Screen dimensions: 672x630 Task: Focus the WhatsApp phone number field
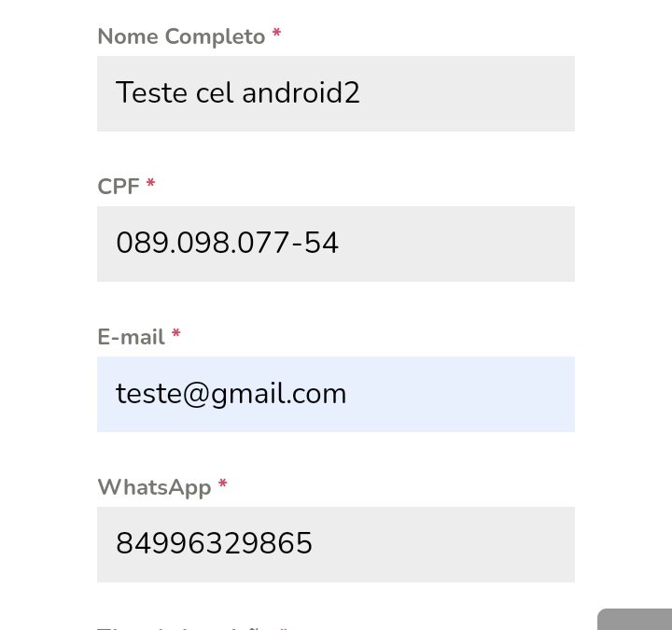point(336,544)
